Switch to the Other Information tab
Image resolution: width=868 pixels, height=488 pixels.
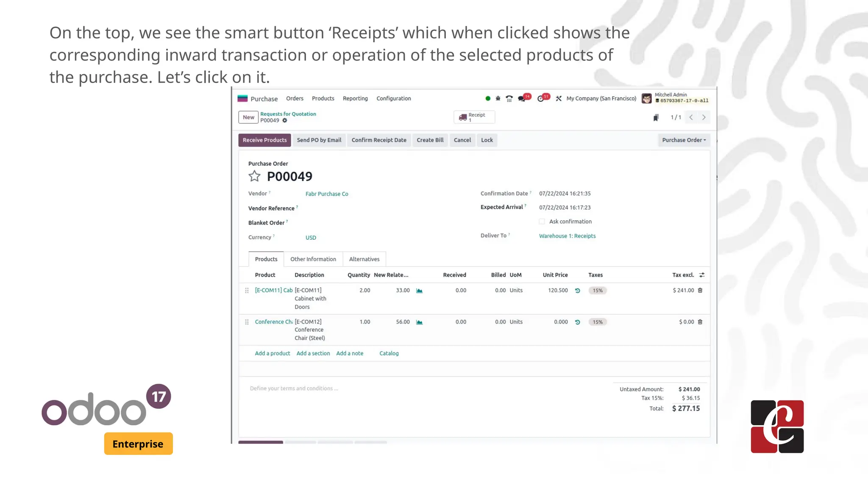click(x=313, y=259)
